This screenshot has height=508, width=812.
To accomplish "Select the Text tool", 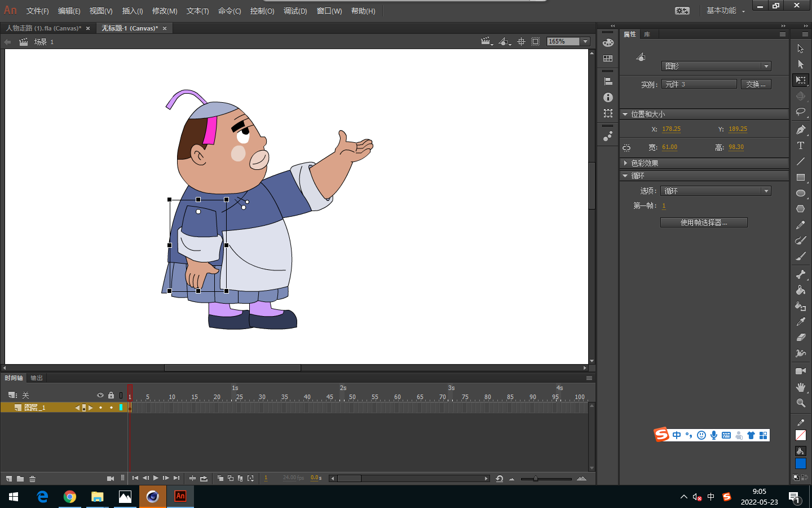I will [x=800, y=146].
